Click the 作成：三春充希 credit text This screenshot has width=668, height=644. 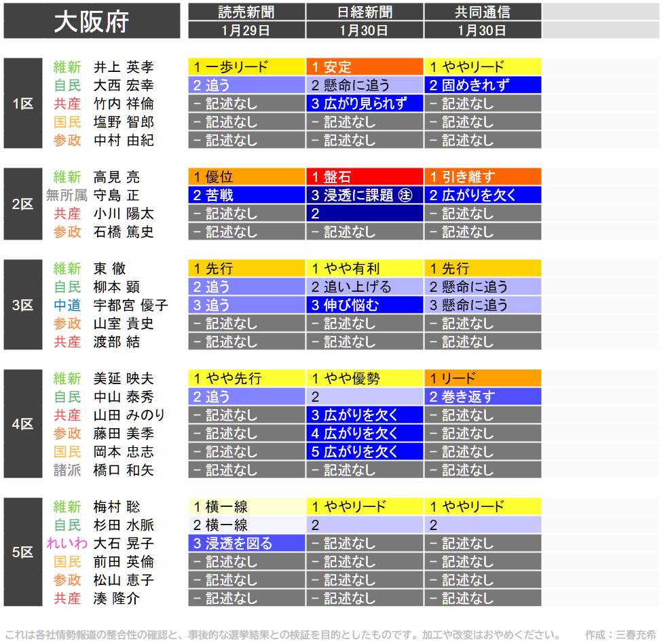(620, 635)
